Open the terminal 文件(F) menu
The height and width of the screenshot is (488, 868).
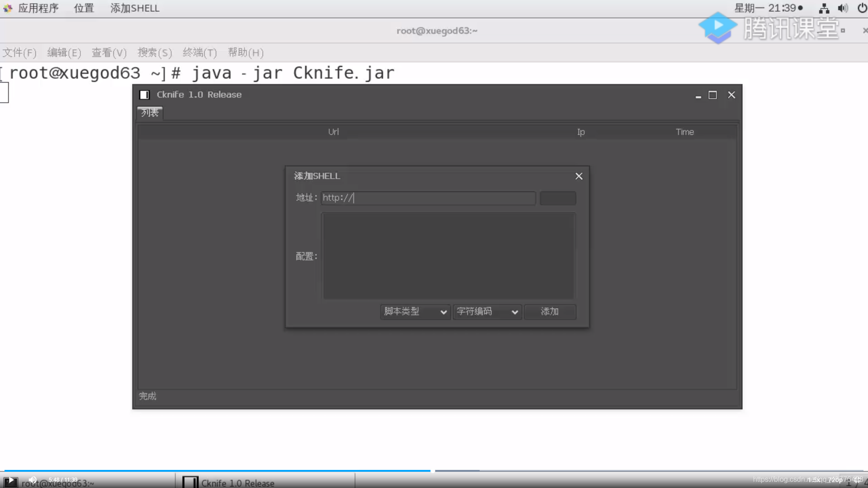pos(19,52)
